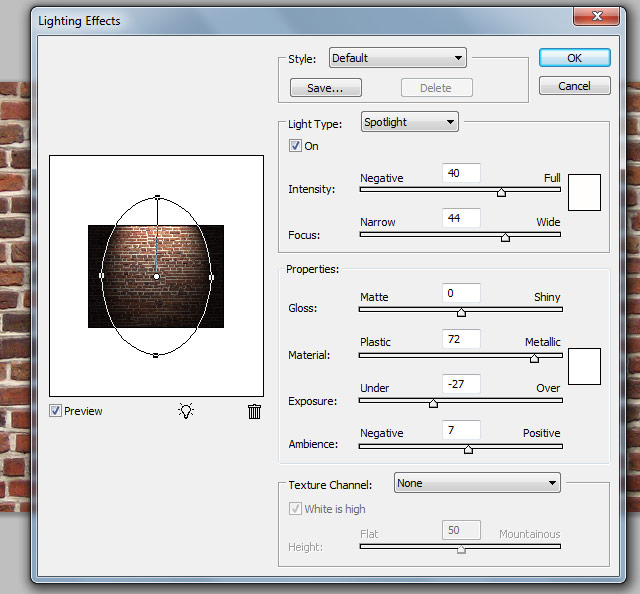The image size is (640, 594).
Task: Click the bottom handle of light ellipse
Action: 156,356
